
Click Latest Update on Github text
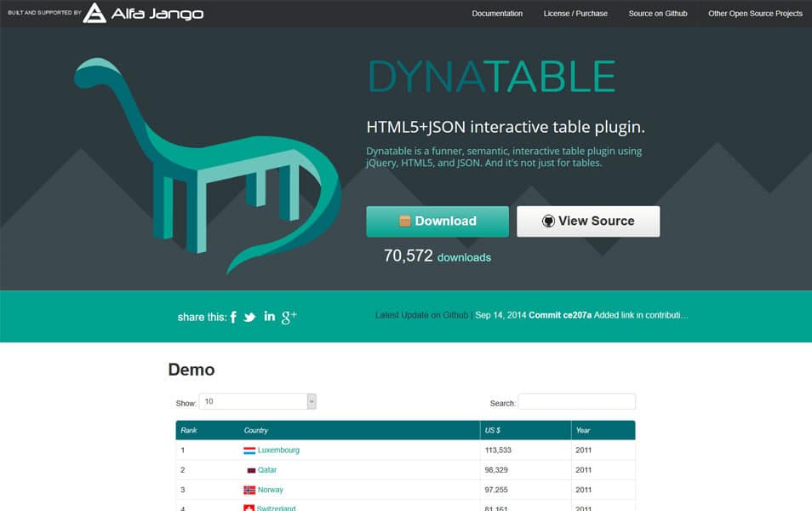pos(421,315)
